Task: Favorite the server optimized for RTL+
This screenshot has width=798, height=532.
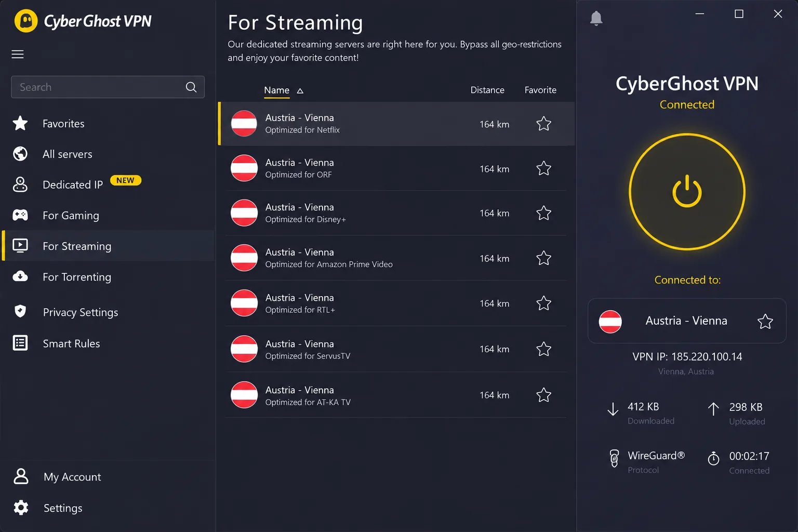Action: (544, 303)
